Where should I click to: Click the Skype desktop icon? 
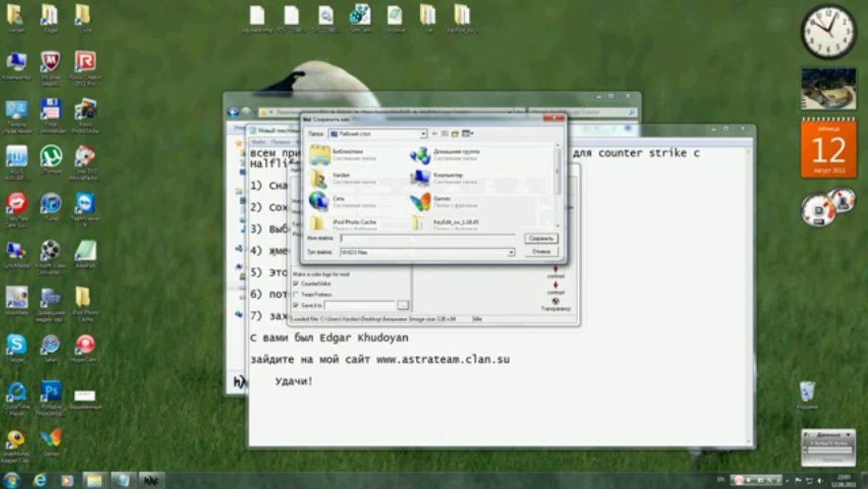coord(16,348)
